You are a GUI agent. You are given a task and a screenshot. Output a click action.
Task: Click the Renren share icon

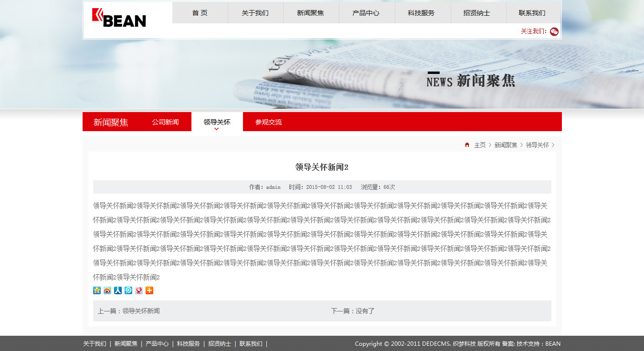[x=118, y=290]
